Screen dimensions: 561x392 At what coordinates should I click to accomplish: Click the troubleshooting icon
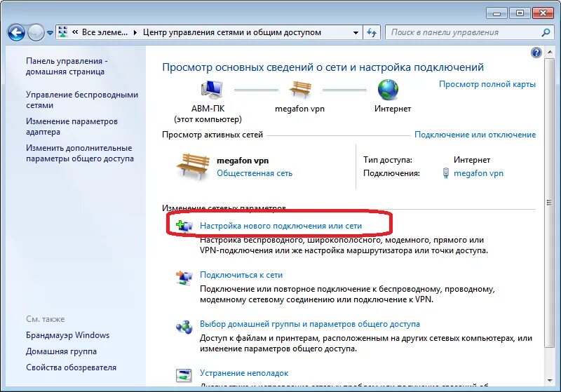[x=184, y=375]
